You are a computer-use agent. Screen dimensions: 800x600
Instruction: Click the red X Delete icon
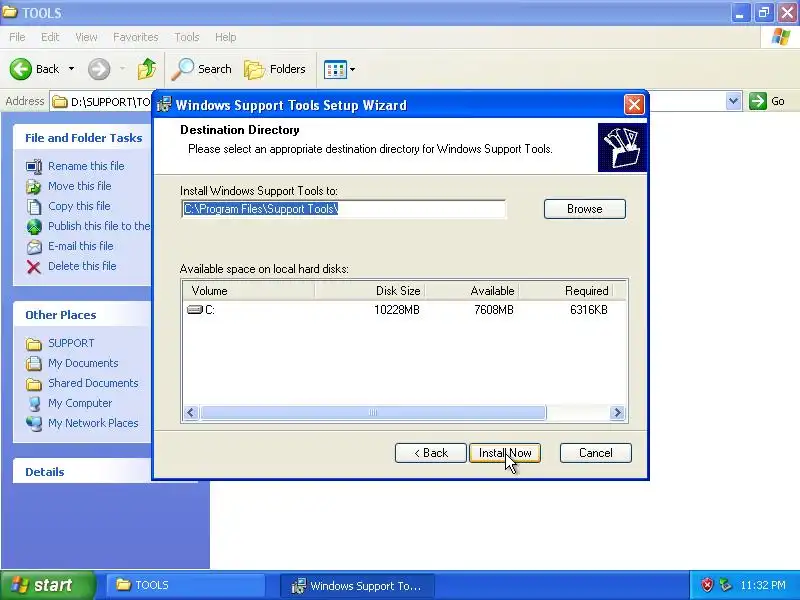[34, 266]
